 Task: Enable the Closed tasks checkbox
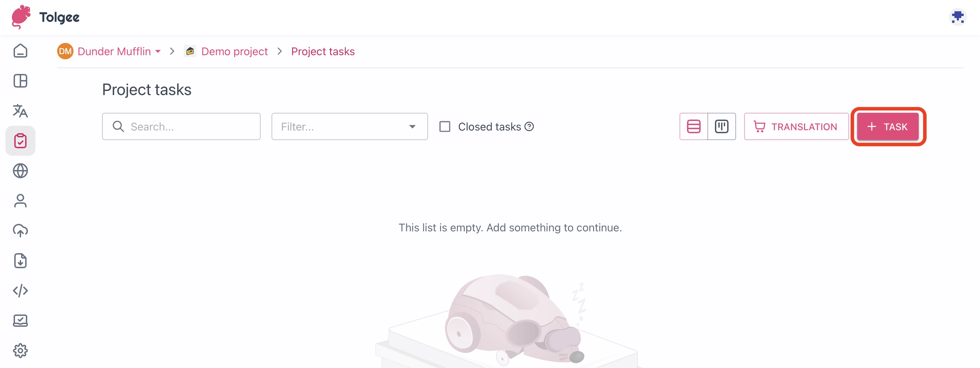(444, 126)
